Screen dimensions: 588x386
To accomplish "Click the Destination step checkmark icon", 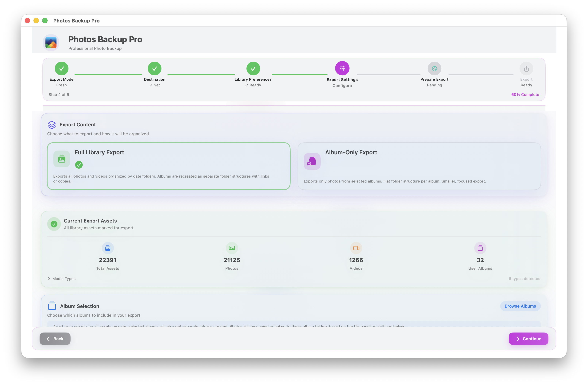I will 154,69.
